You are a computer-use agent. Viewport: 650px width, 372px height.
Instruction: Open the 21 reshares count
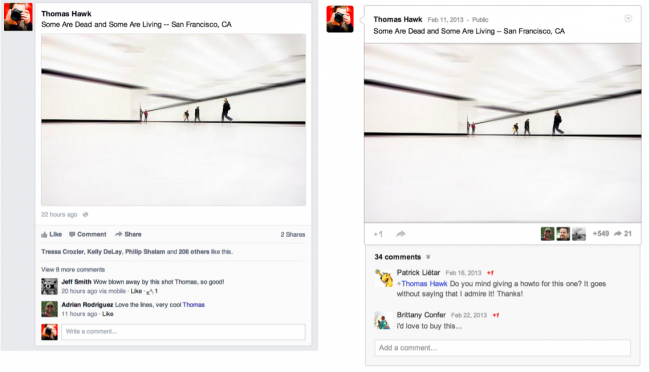(x=623, y=234)
